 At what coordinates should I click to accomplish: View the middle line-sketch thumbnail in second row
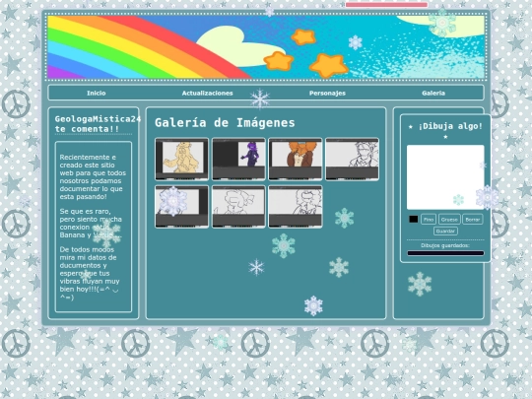[x=238, y=206]
